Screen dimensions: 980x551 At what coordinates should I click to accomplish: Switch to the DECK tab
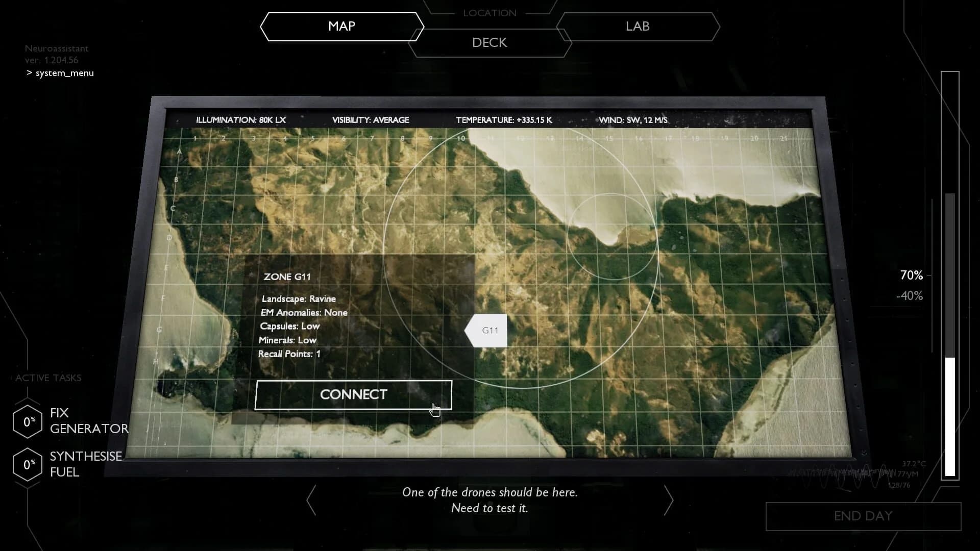click(489, 43)
